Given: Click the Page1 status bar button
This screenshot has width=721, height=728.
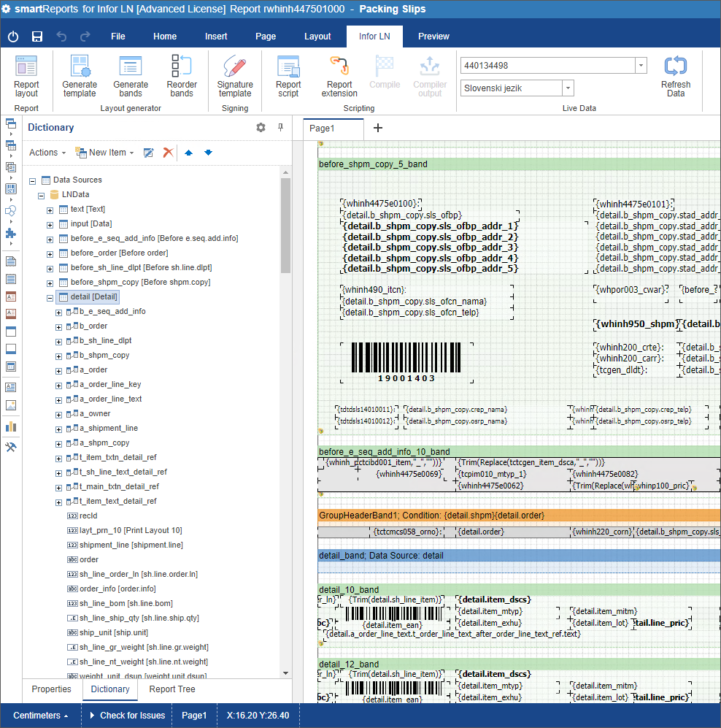Looking at the screenshot, I should (194, 716).
